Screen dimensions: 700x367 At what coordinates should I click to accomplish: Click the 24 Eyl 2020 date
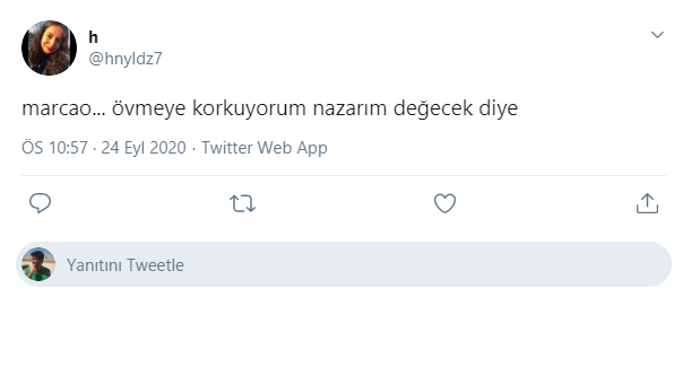tap(143, 148)
